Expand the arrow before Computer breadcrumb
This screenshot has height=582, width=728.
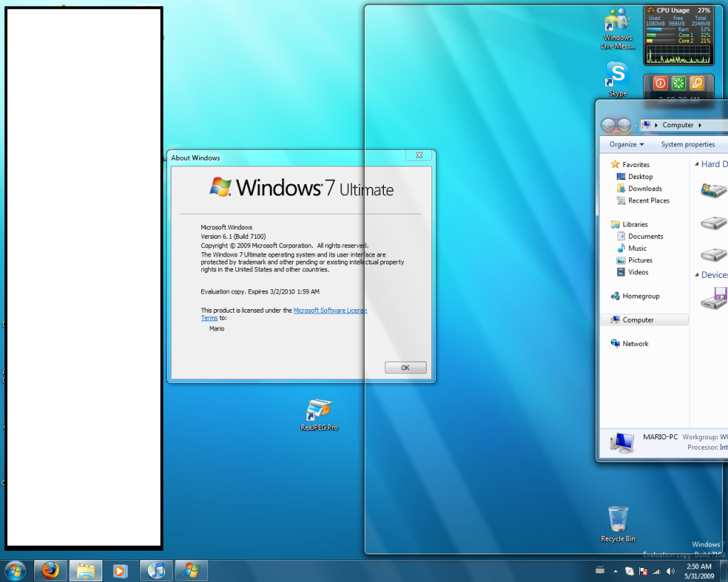(656, 125)
